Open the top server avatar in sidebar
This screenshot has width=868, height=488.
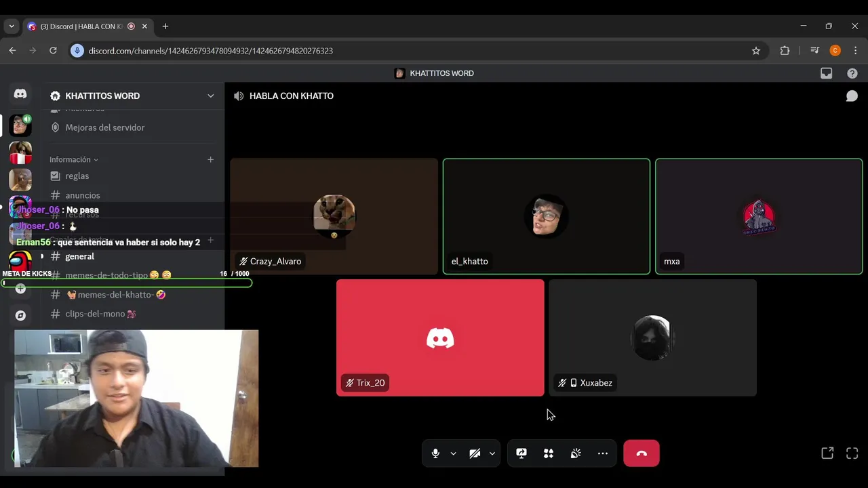20,125
